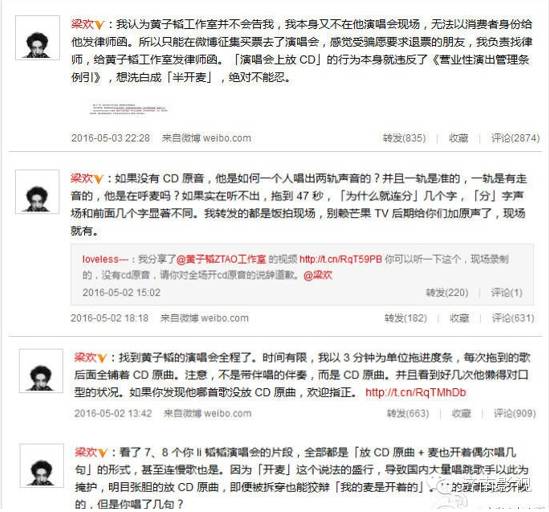Open the @黄子韬ZTAO工作室 mention
549x512 pixels.
point(221,259)
